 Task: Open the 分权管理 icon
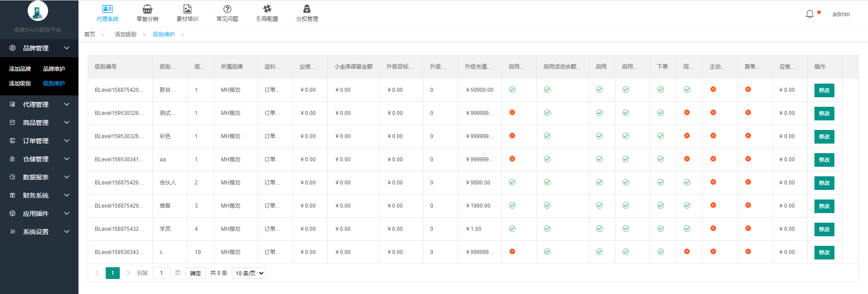[307, 9]
